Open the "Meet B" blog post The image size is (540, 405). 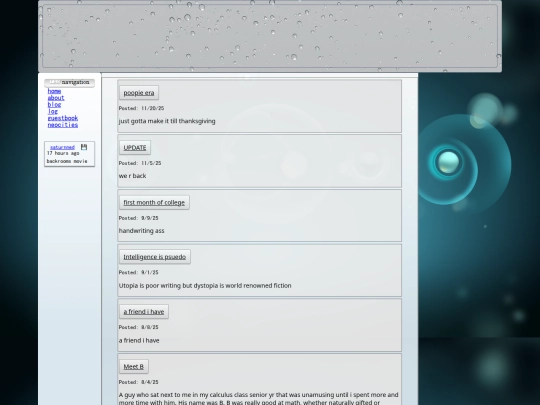[134, 366]
